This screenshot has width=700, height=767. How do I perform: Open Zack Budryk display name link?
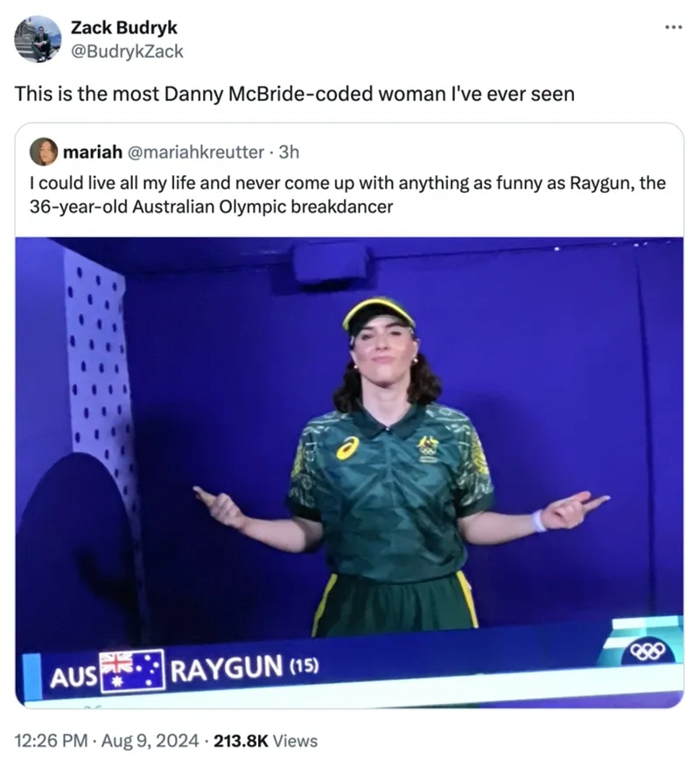124,27
